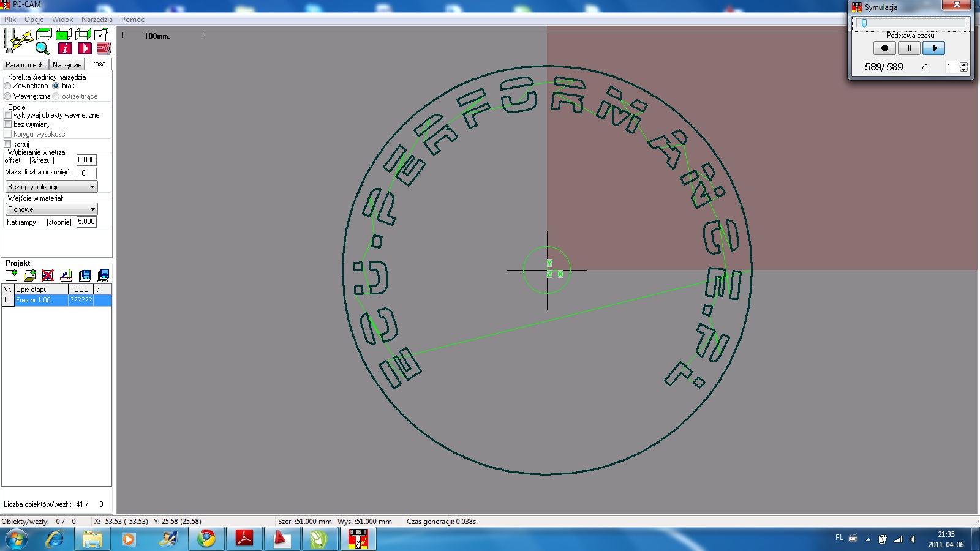Click the milling tool with arrows icon
The height and width of the screenshot is (551, 980).
(x=17, y=41)
